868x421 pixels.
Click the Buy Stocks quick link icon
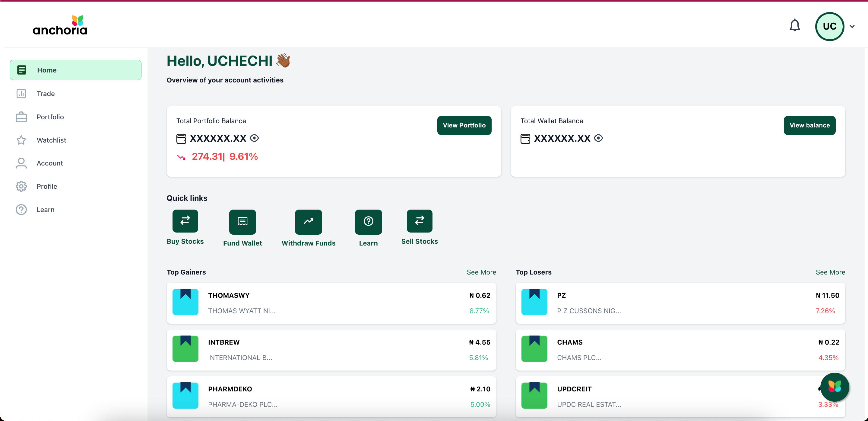(185, 221)
